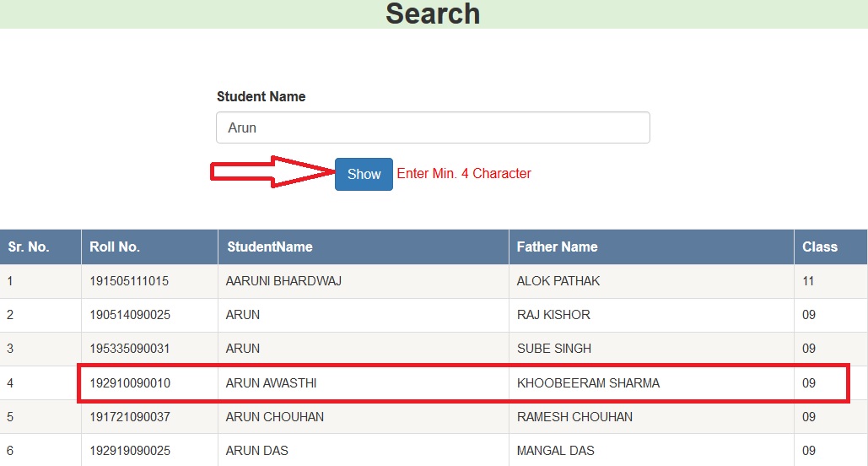Screen dimensions: 868x466
Task: Click the StudentName column header
Action: coord(269,247)
